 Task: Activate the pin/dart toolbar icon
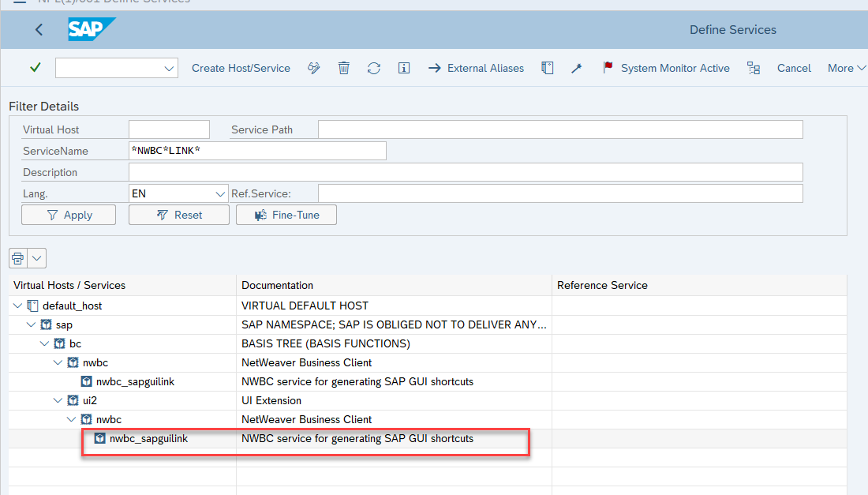pyautogui.click(x=576, y=68)
